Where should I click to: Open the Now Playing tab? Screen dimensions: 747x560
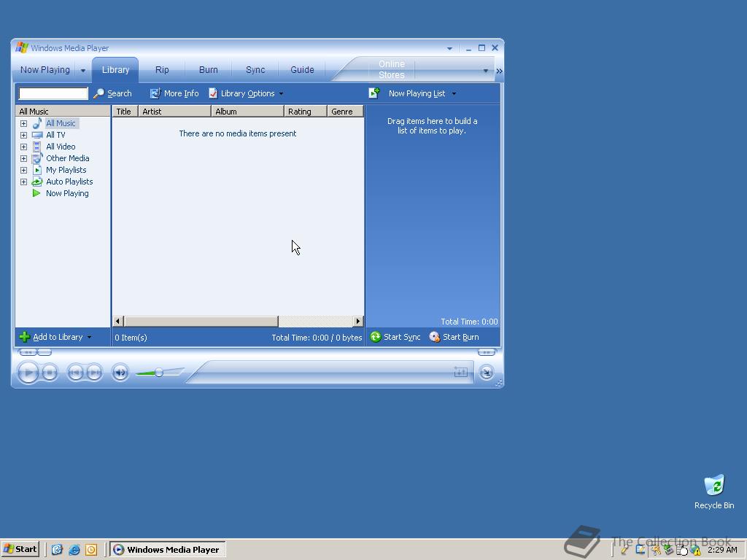[44, 70]
